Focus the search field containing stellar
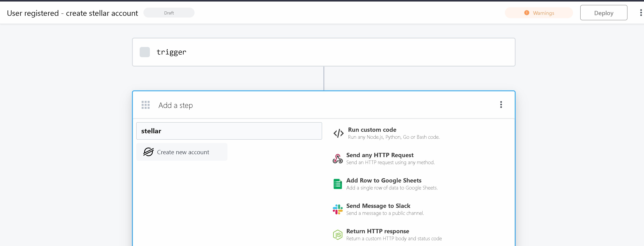The image size is (644, 246). (229, 131)
